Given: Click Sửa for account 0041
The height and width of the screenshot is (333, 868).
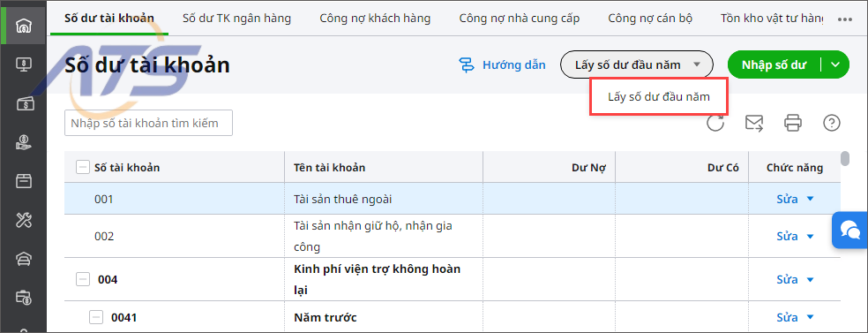Looking at the screenshot, I should pyautogui.click(x=787, y=317).
